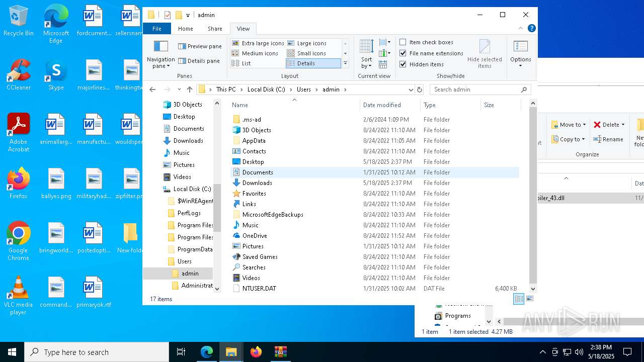
Task: Sort by Date modified column
Action: (390, 105)
